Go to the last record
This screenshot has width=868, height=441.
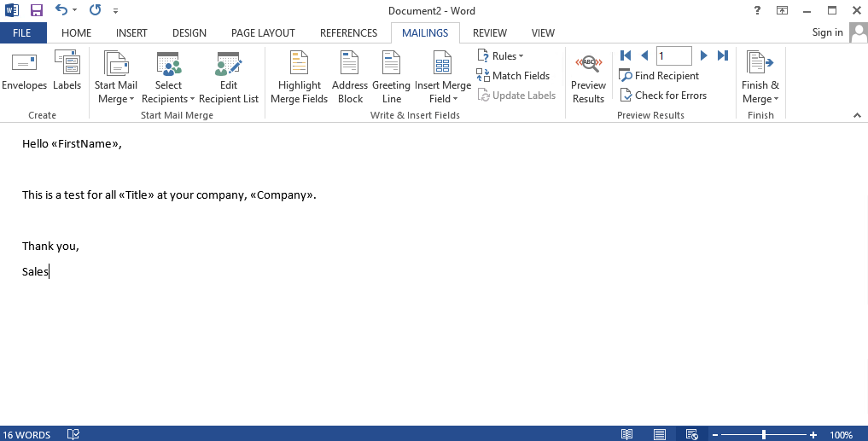722,55
